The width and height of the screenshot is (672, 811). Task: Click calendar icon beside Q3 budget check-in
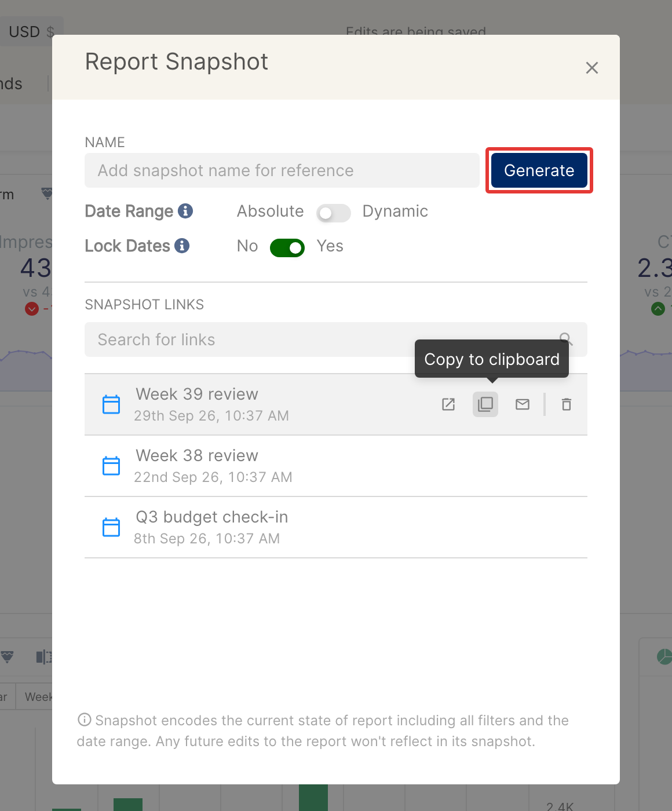111,527
